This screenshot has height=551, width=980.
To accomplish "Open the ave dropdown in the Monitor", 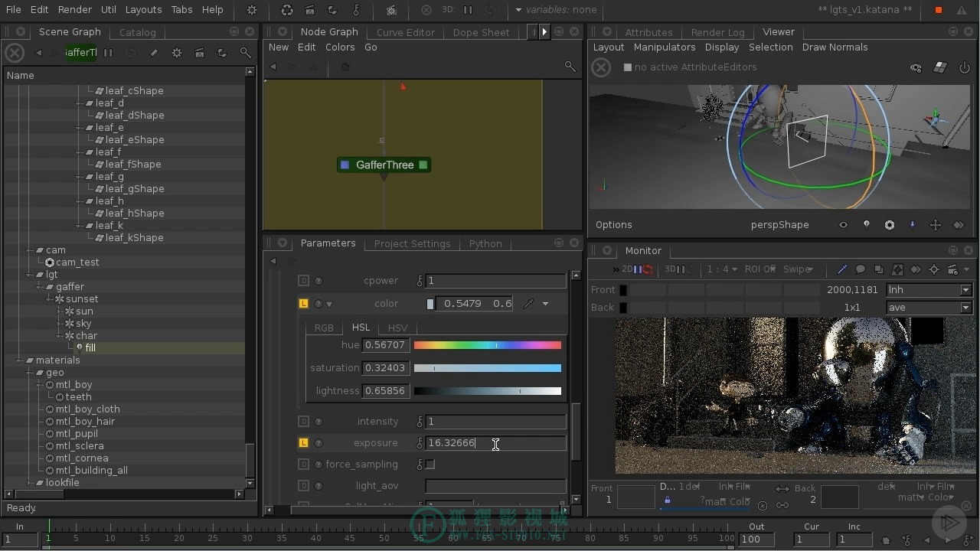I will (929, 308).
